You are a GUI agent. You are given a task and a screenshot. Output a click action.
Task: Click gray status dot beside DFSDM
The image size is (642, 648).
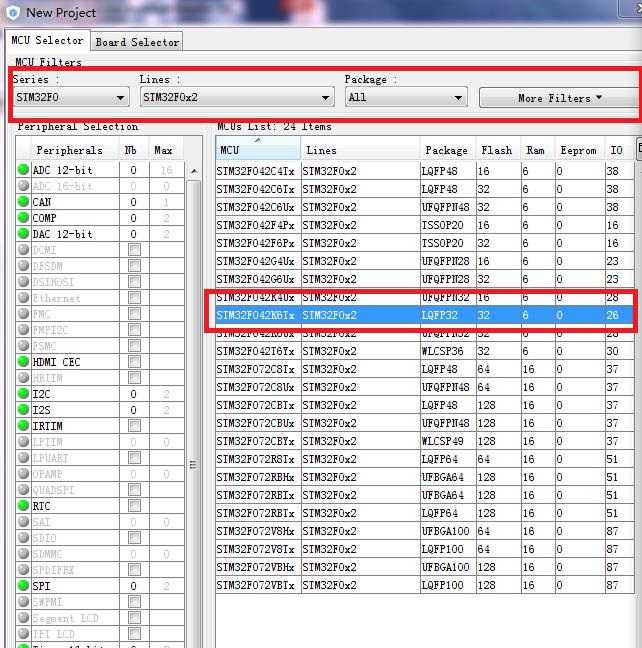point(24,265)
